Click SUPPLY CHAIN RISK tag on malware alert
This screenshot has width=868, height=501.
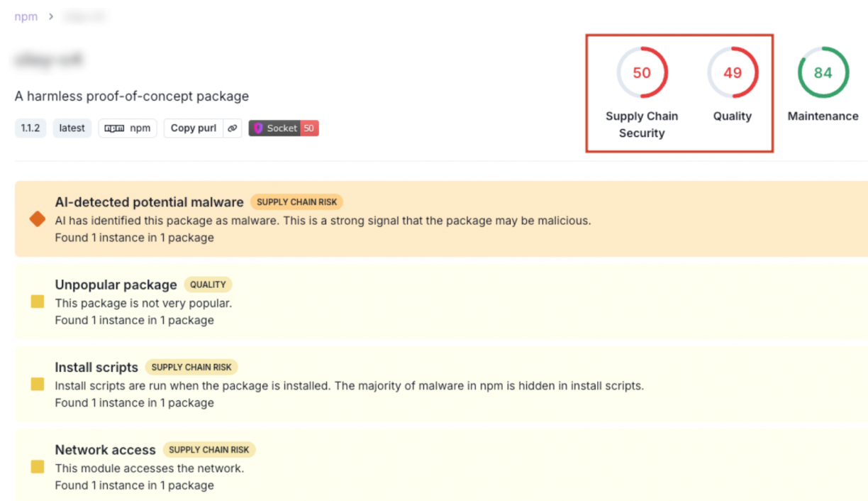[x=296, y=202]
